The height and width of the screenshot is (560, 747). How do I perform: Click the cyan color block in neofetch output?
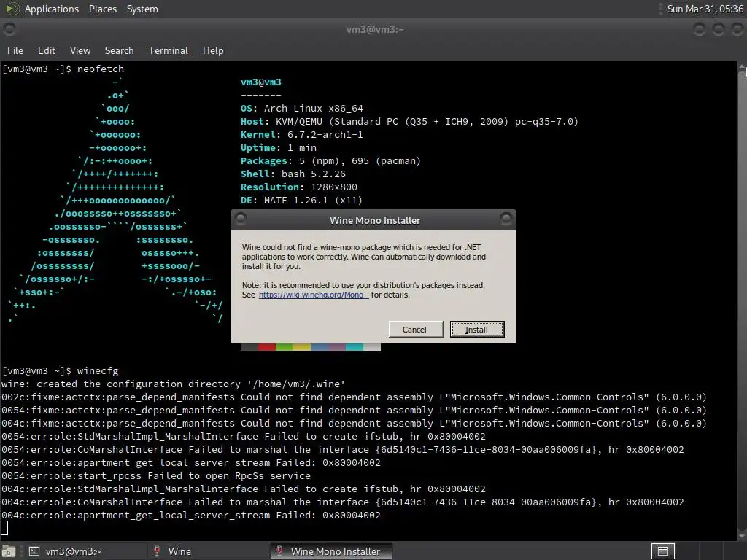tap(355, 347)
